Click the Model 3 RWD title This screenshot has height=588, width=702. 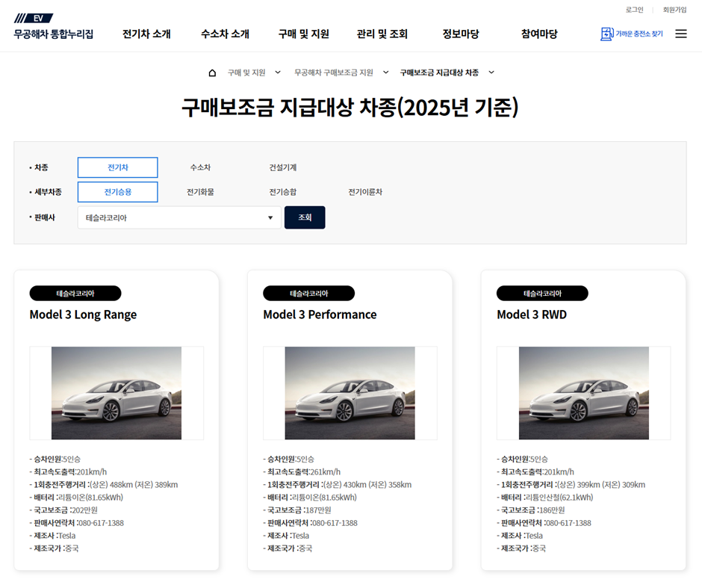[532, 315]
